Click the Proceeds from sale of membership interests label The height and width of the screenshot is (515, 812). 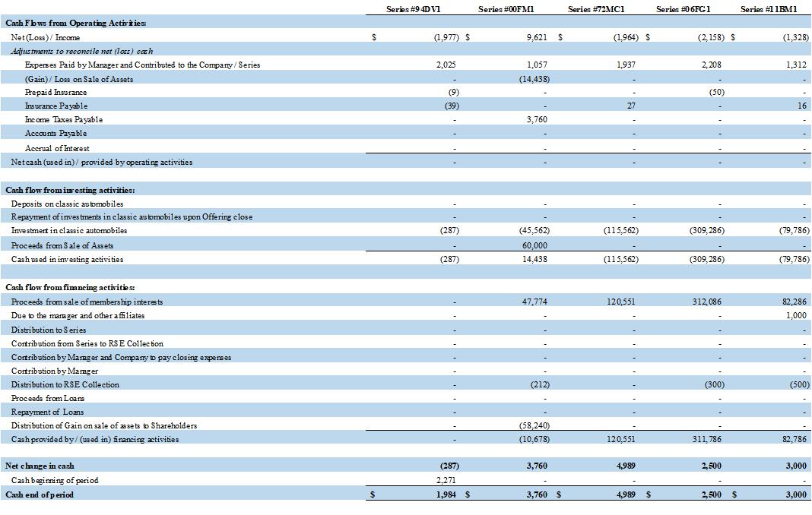tap(87, 302)
